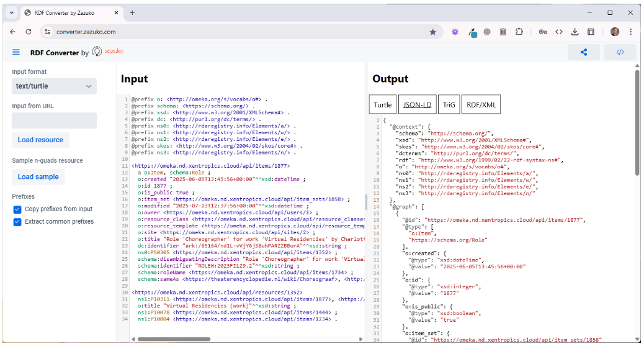Reload the page

click(29, 32)
